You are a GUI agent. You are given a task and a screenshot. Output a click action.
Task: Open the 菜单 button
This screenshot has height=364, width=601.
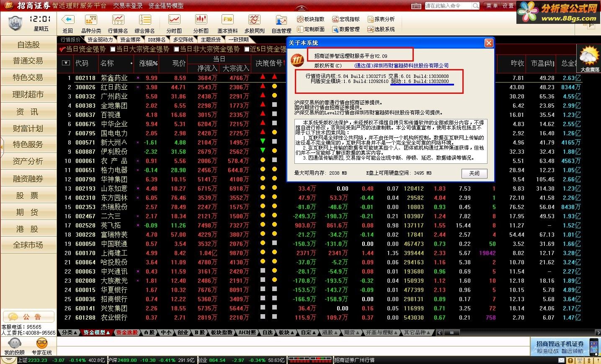pyautogui.click(x=492, y=6)
